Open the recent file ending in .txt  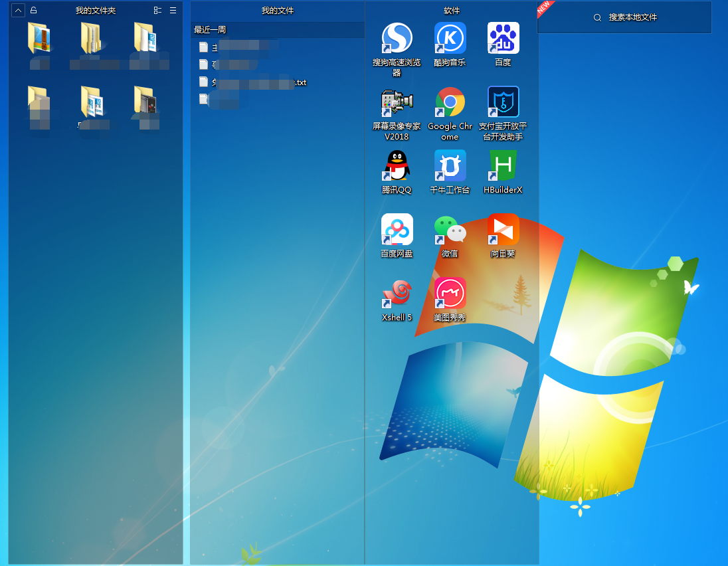pyautogui.click(x=253, y=82)
